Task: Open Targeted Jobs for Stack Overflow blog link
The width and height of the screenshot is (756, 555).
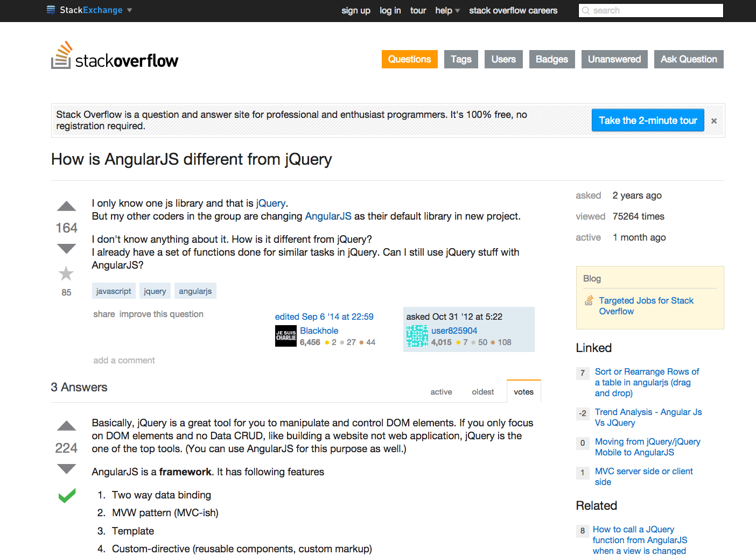Action: coord(646,306)
